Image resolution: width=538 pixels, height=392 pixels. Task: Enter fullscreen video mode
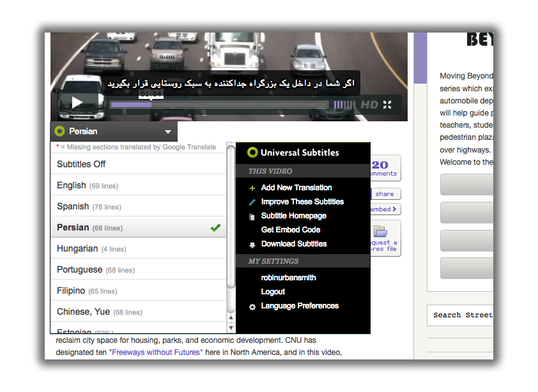coord(387,105)
